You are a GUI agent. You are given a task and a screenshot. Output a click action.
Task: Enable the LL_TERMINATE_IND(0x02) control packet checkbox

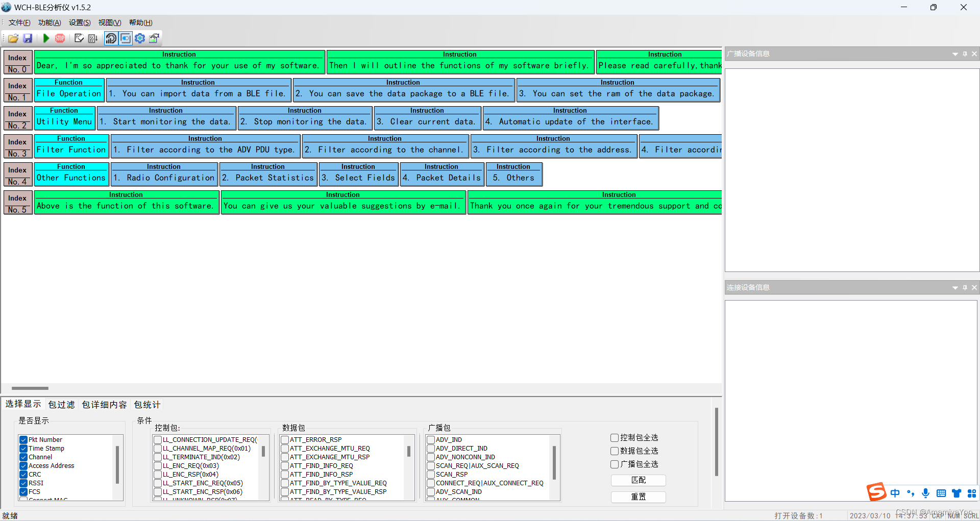pos(158,457)
